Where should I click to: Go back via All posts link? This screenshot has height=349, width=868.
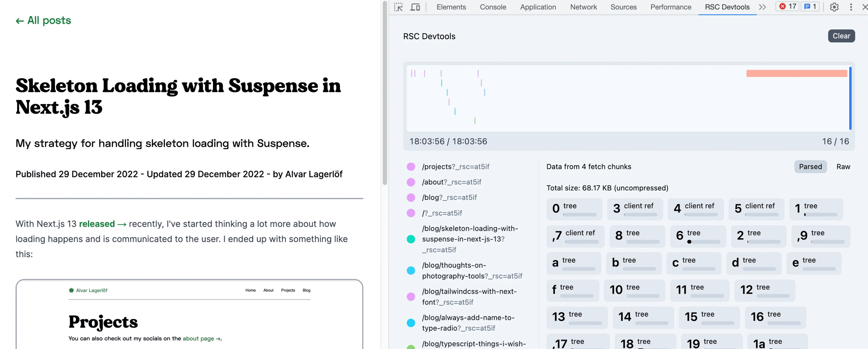pos(43,20)
